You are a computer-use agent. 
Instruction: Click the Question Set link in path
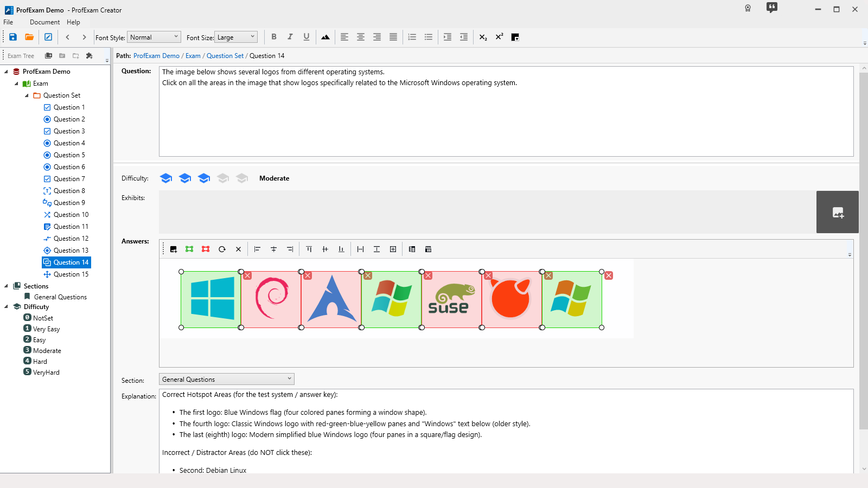[225, 56]
